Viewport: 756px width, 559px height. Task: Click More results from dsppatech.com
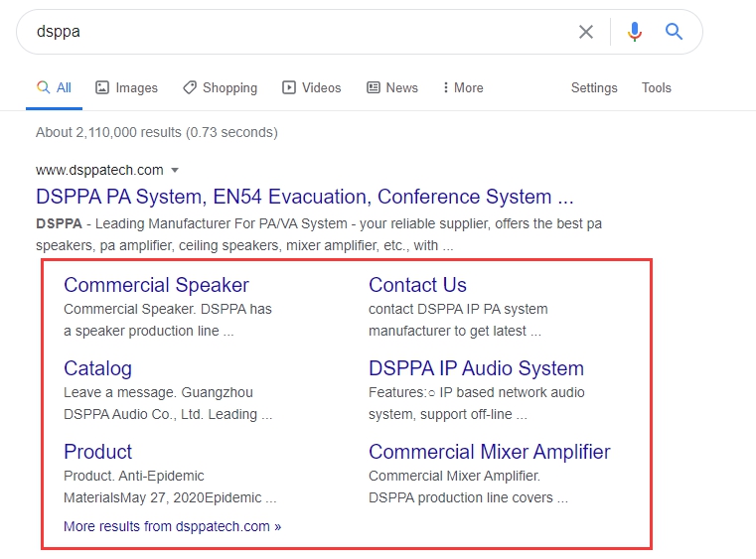172,526
